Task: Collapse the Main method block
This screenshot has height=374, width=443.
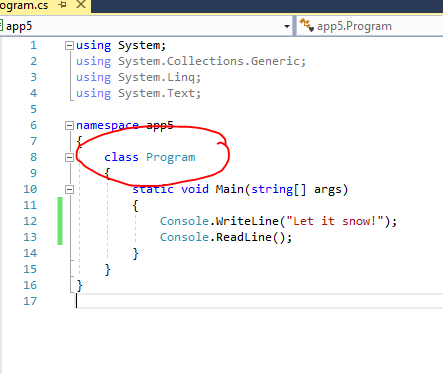Action: pos(69,190)
